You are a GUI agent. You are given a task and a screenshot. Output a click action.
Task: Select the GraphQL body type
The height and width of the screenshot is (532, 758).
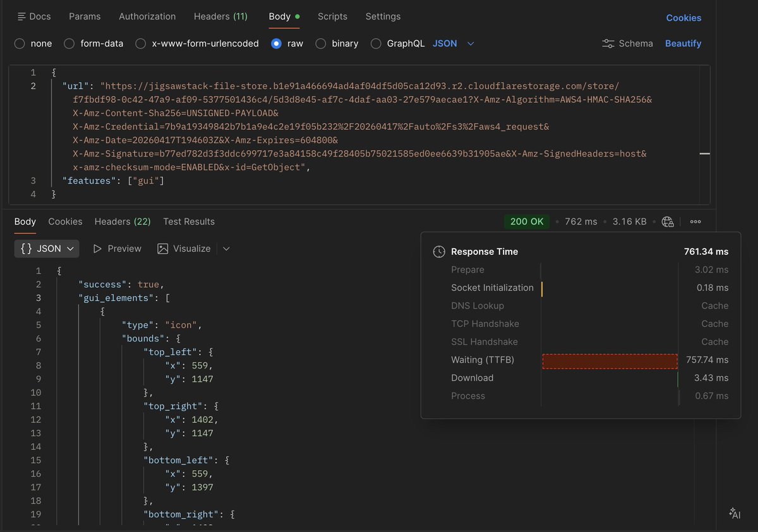[376, 44]
